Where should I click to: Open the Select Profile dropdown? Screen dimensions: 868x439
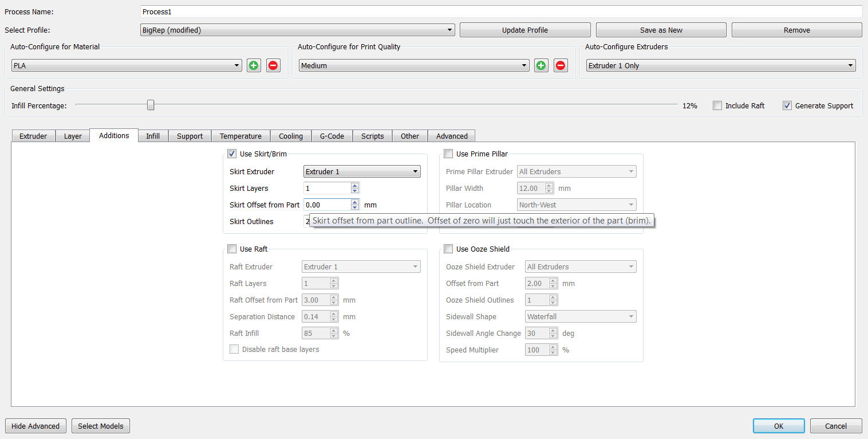click(297, 30)
